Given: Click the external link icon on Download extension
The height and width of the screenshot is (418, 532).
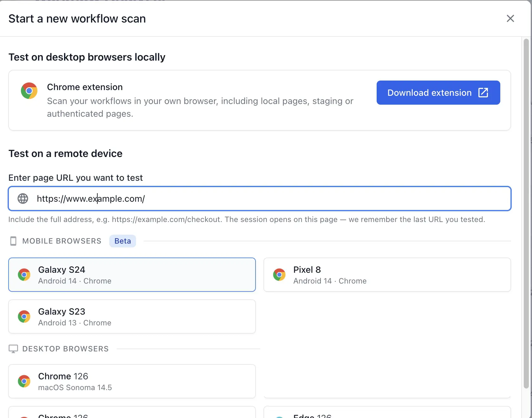Looking at the screenshot, I should point(483,93).
